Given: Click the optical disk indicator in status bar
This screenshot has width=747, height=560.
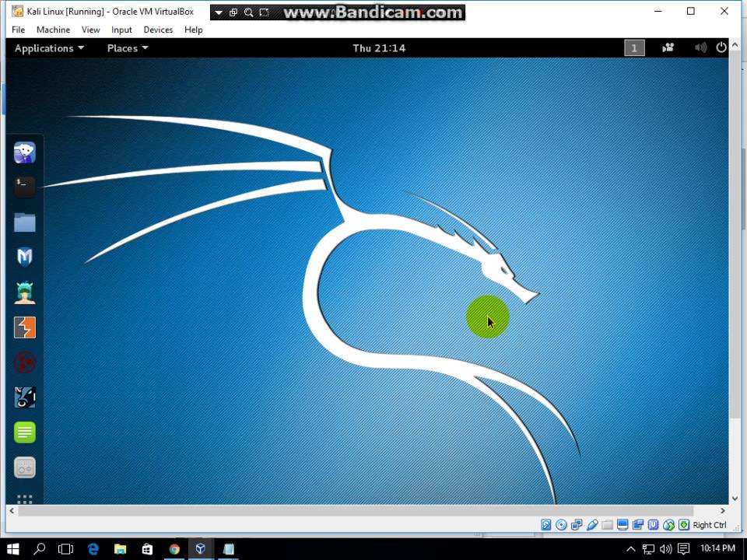Looking at the screenshot, I should click(x=561, y=525).
